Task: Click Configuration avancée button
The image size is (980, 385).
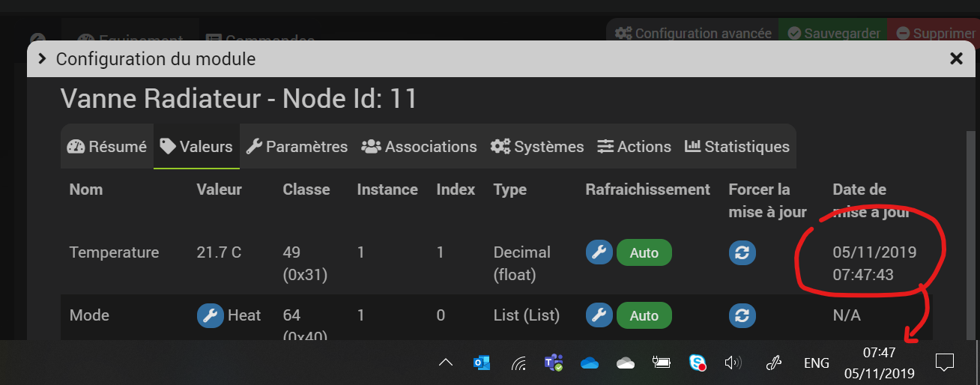Action: click(x=693, y=33)
